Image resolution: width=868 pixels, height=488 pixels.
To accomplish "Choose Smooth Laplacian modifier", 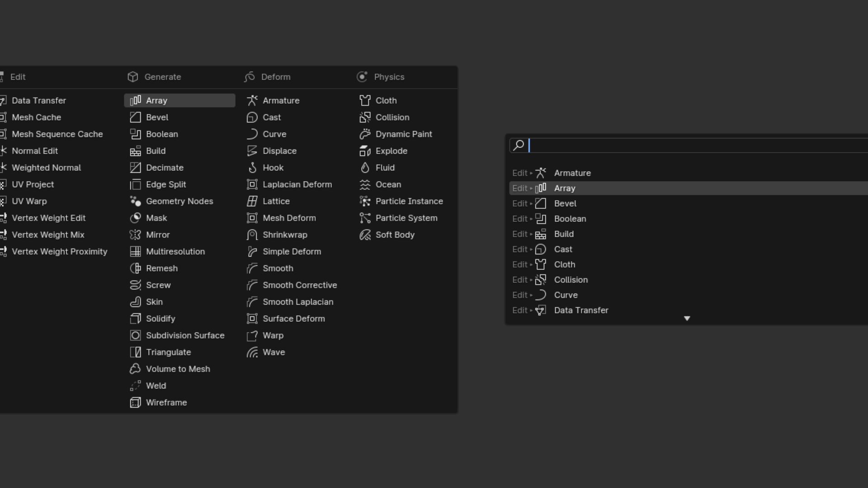I will click(295, 302).
